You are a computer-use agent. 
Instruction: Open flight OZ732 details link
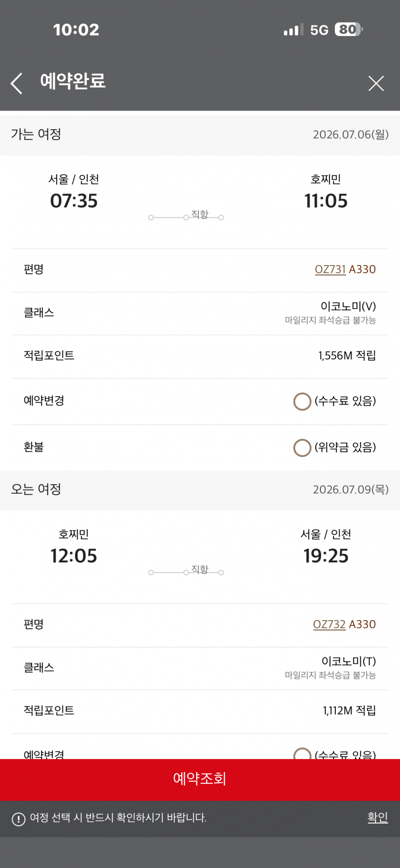coord(329,624)
